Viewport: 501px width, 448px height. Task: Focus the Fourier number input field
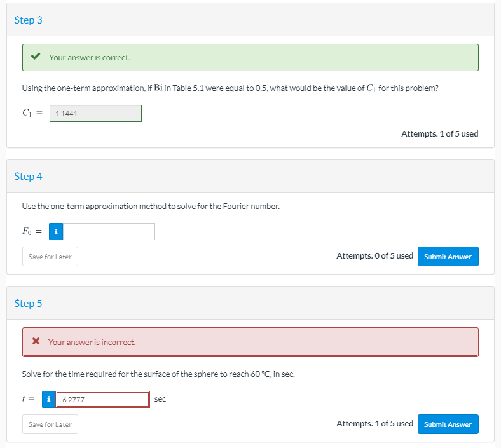tap(109, 231)
